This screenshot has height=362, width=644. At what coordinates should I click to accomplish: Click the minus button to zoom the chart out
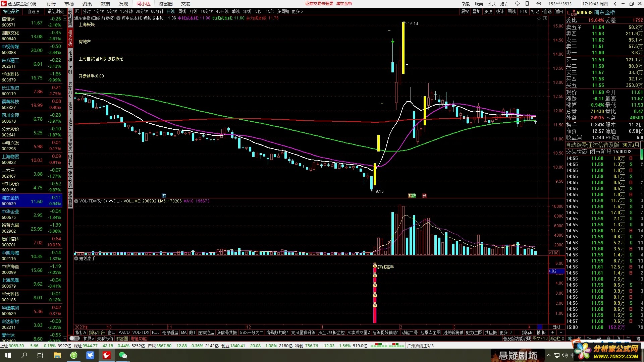(560, 333)
